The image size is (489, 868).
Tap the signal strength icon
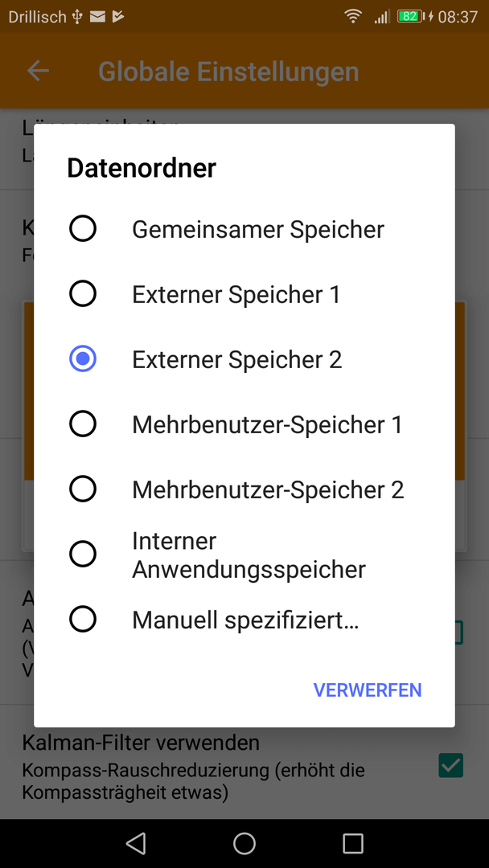click(381, 17)
